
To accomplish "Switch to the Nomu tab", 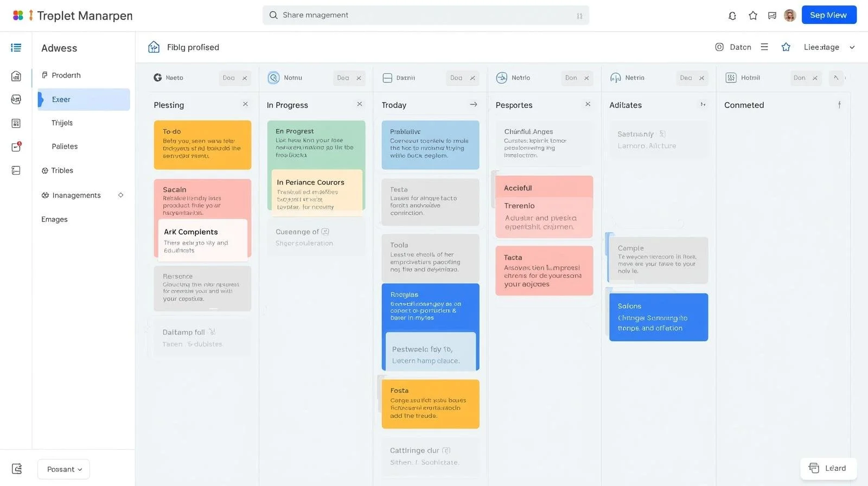I will coord(286,78).
